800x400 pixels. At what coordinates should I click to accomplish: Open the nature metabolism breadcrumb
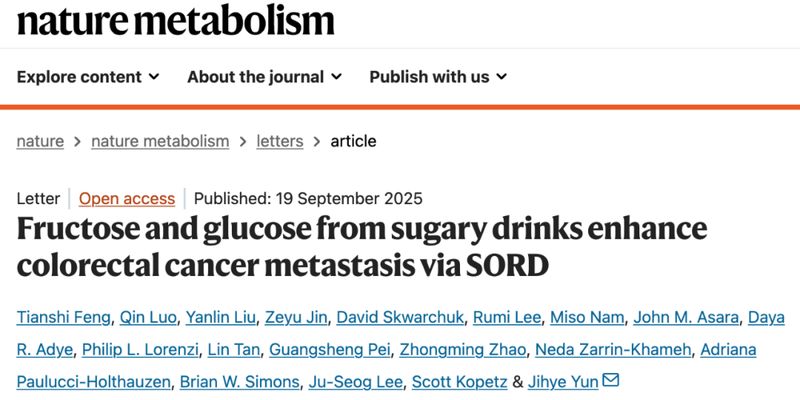160,141
